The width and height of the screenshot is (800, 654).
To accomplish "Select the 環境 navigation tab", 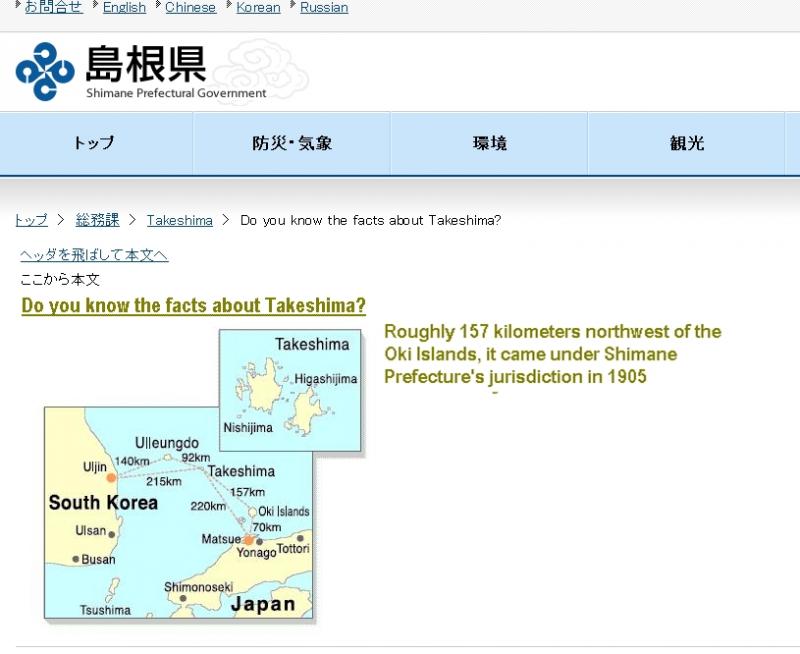I will [489, 143].
